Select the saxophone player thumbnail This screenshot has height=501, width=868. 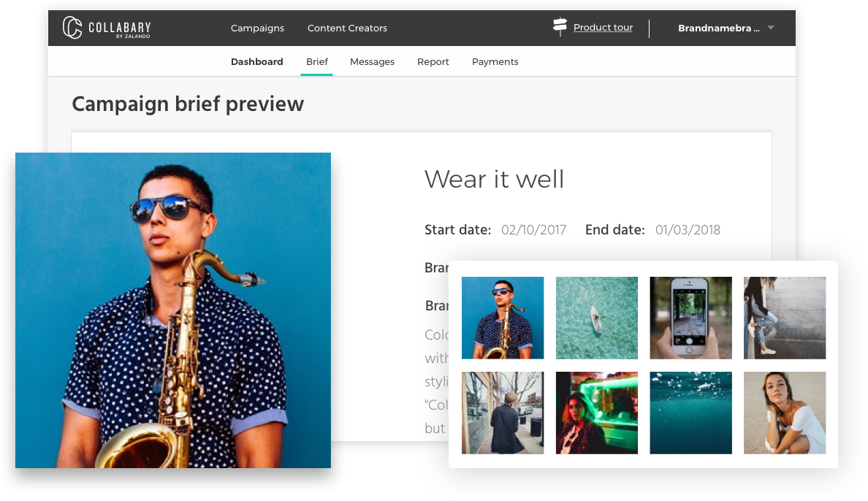tap(503, 318)
